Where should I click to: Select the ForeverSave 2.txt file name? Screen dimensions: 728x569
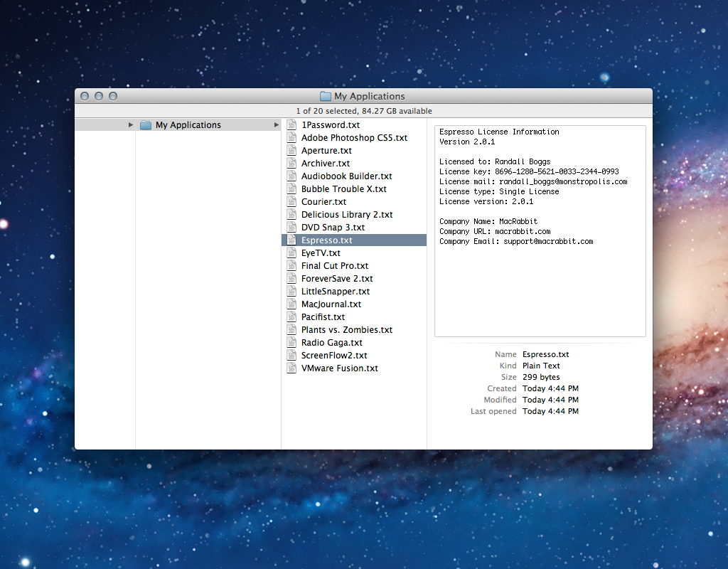click(337, 278)
